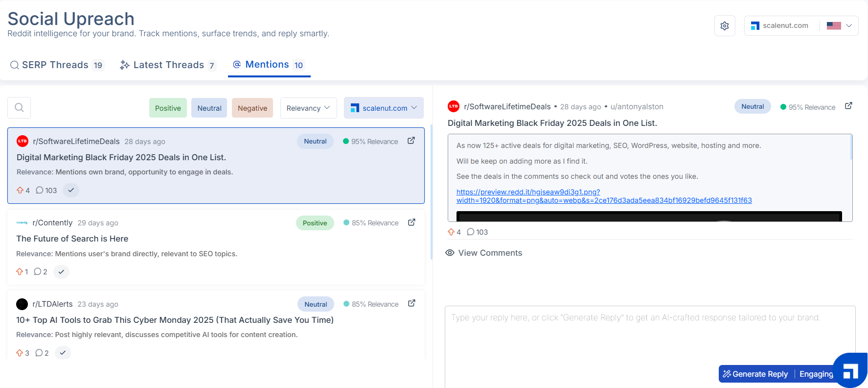
Task: Click upvote icon on r/LTDAlerts card
Action: click(x=20, y=353)
